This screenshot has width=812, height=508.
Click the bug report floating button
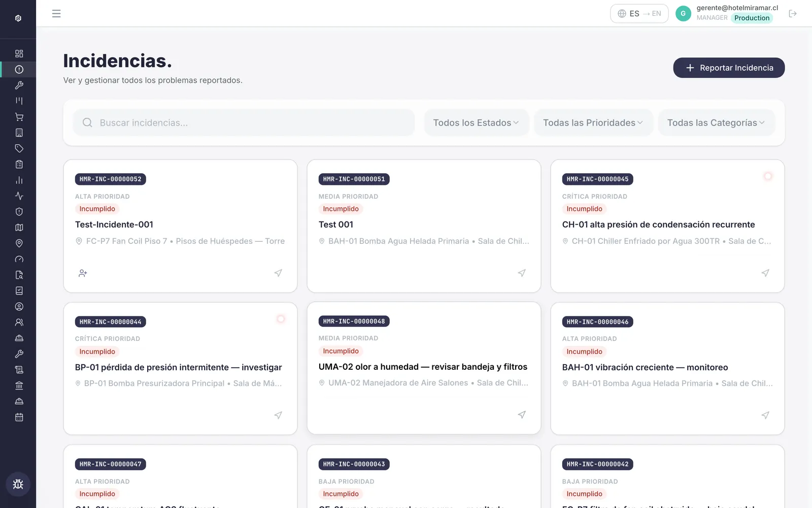(18, 484)
